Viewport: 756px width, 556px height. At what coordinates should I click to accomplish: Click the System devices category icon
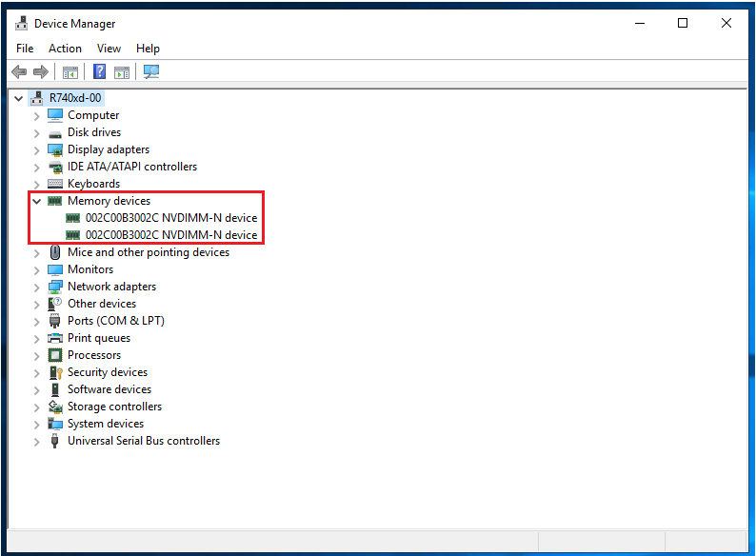[x=55, y=424]
